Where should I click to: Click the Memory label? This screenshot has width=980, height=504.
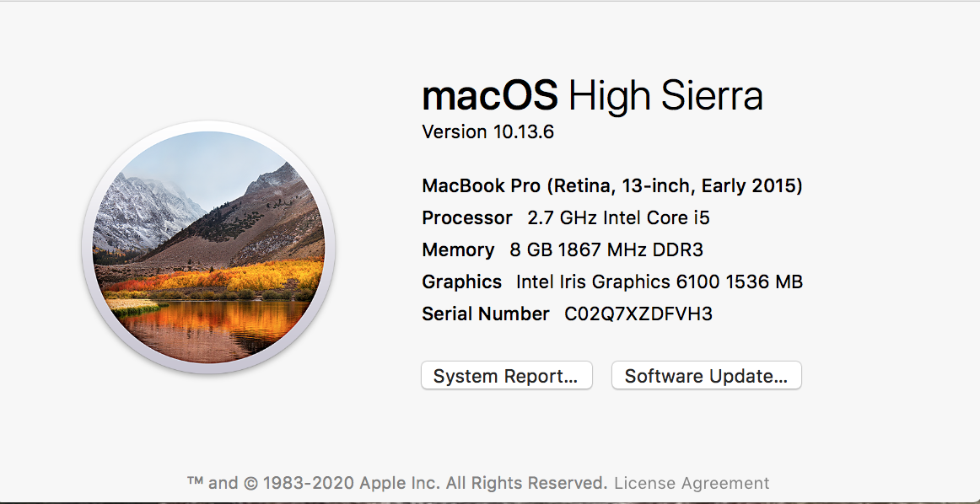(458, 249)
